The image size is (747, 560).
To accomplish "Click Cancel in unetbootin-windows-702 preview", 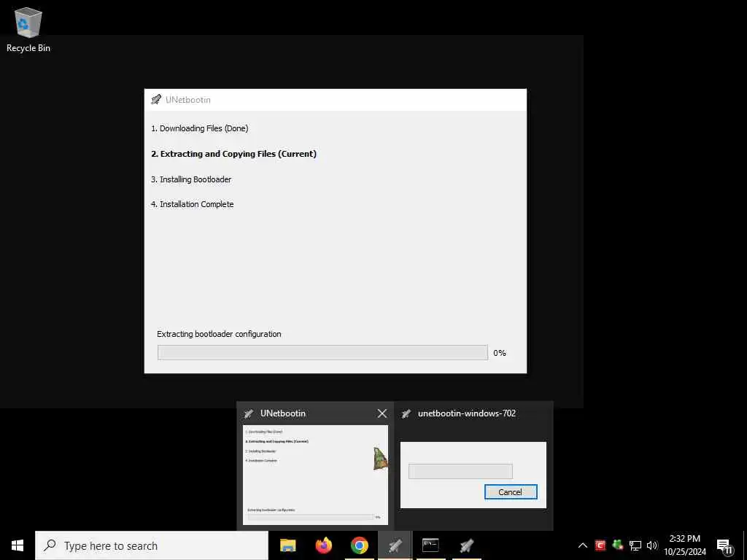I will pos(511,492).
